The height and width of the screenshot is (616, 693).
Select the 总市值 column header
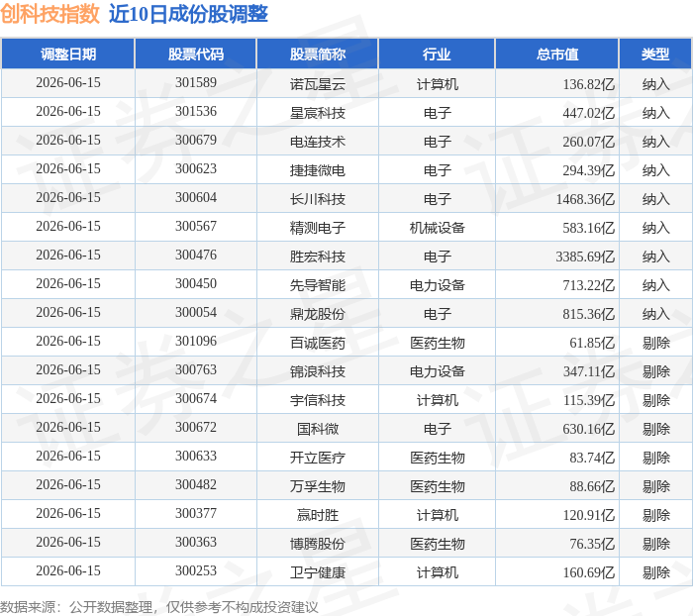(556, 53)
